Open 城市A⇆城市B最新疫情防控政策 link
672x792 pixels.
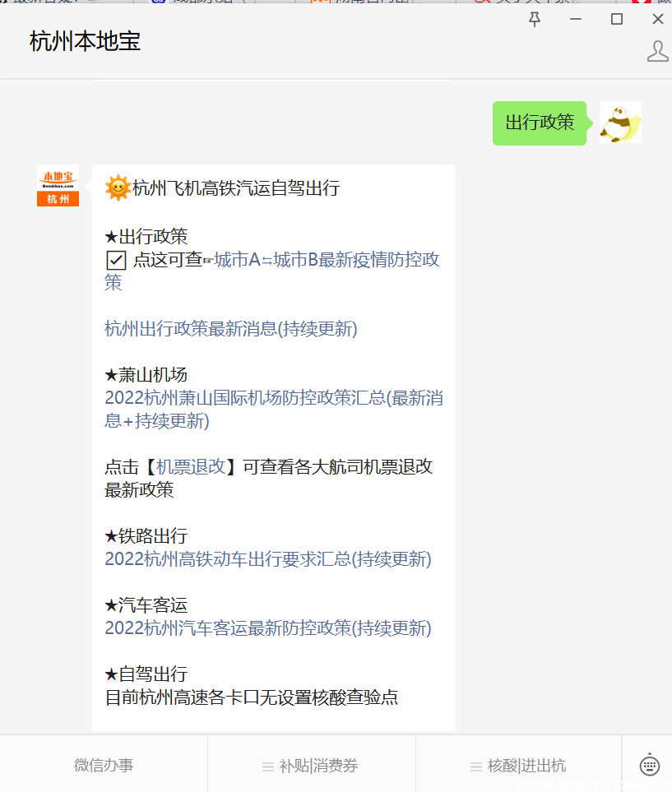pos(272,271)
